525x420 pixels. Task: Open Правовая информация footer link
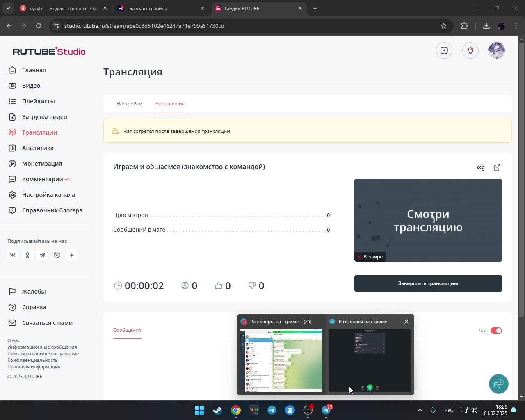coord(34,367)
